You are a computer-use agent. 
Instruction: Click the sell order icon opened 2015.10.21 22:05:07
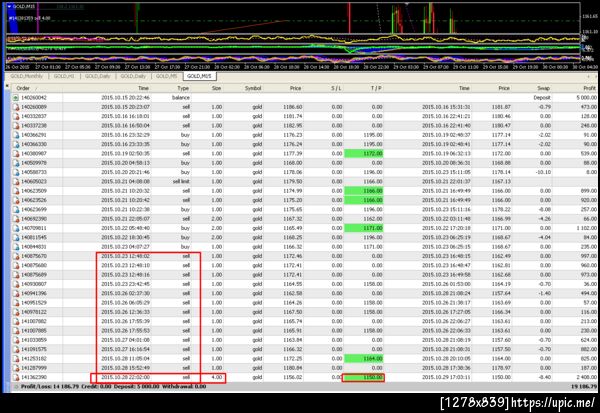(x=16, y=219)
